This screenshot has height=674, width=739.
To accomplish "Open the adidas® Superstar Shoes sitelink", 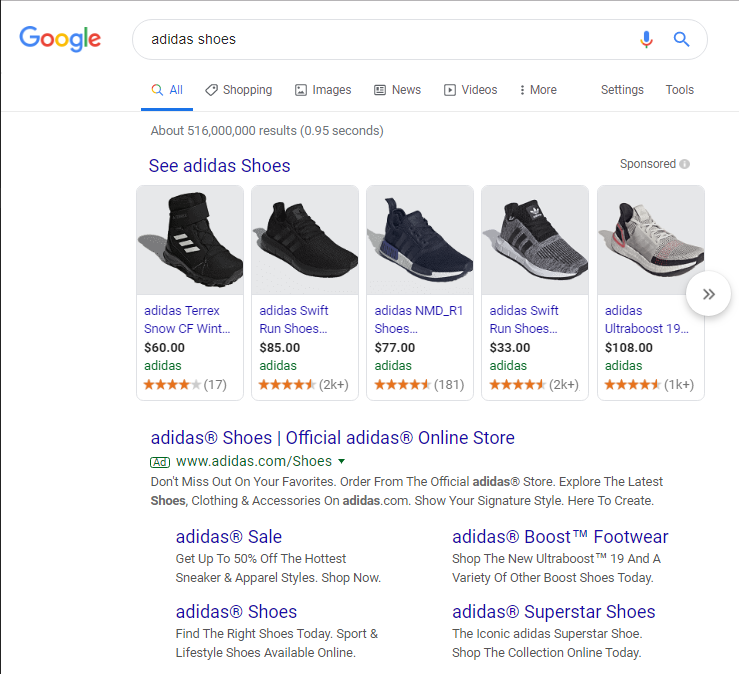I will pos(553,612).
